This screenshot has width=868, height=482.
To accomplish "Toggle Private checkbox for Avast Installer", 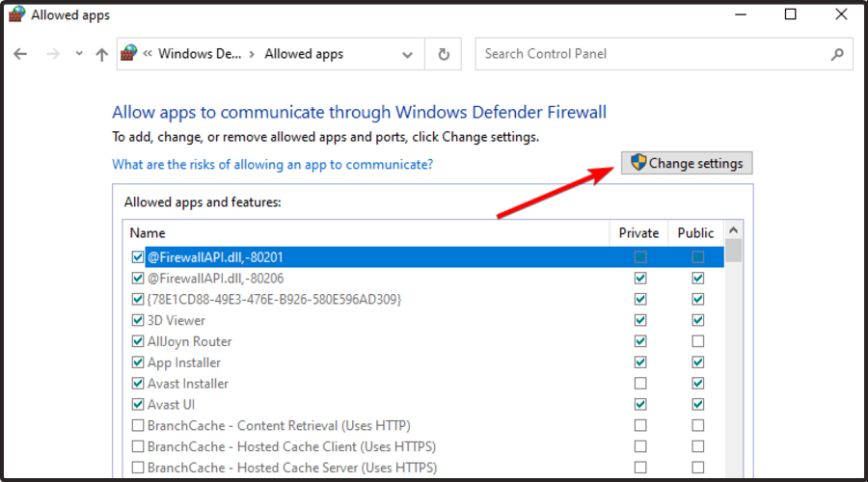I will point(640,384).
